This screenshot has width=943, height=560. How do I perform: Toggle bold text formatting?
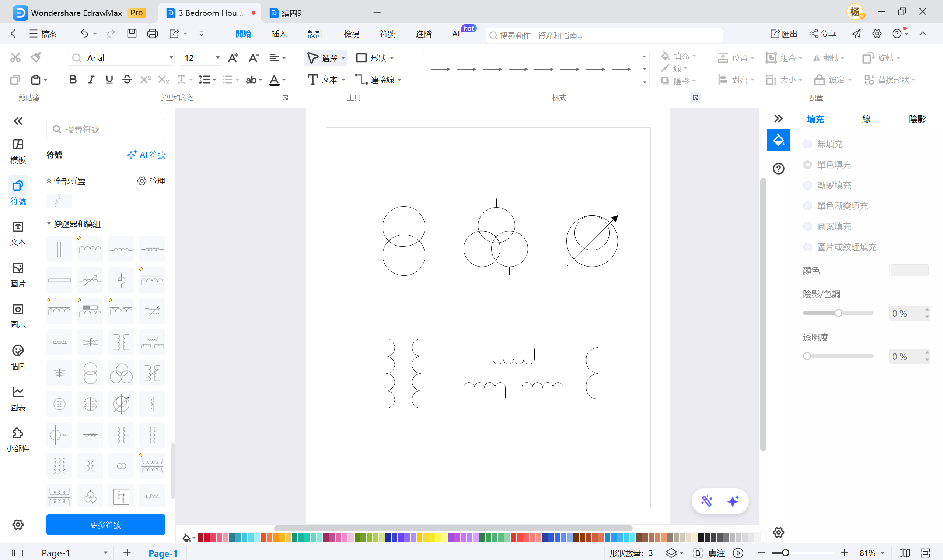pos(73,80)
